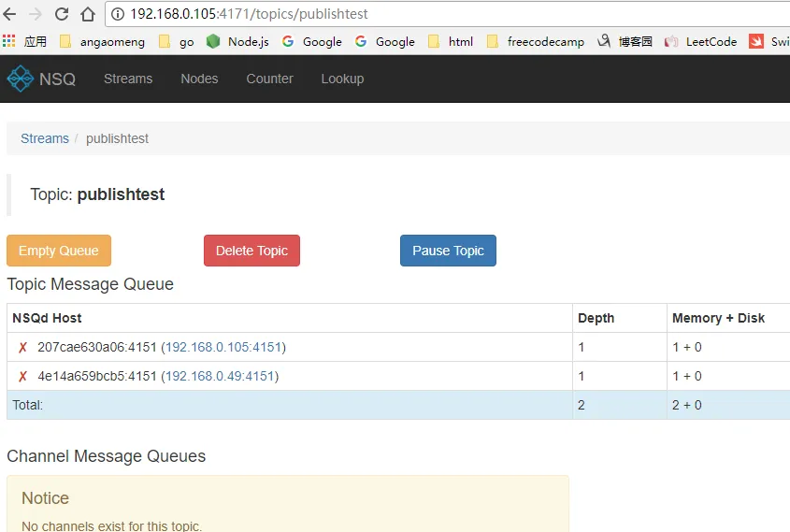The image size is (790, 532).
Task: Open the LeetCode bookmark
Action: coord(700,41)
